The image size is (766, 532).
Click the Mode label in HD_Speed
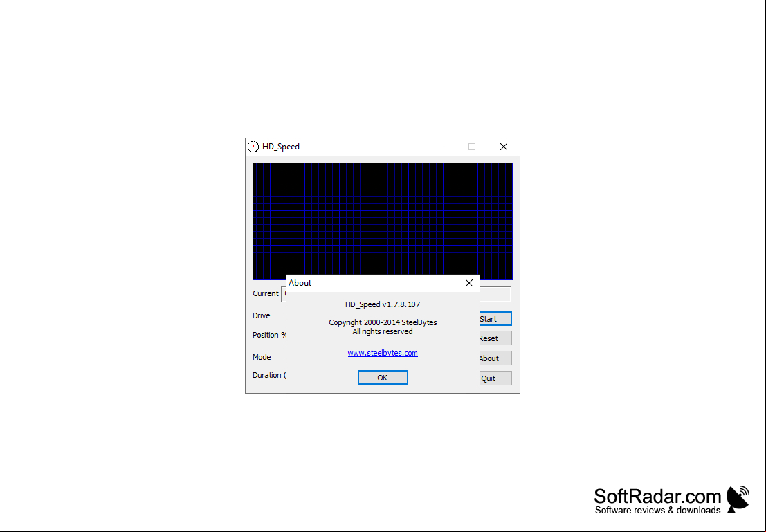tap(262, 357)
